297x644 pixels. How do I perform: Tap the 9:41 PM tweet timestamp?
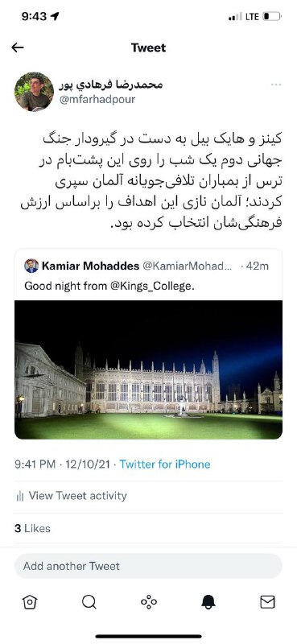[x=35, y=464]
